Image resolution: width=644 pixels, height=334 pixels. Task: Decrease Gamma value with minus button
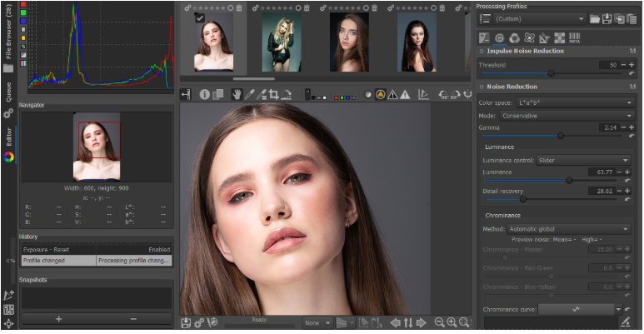pos(624,127)
